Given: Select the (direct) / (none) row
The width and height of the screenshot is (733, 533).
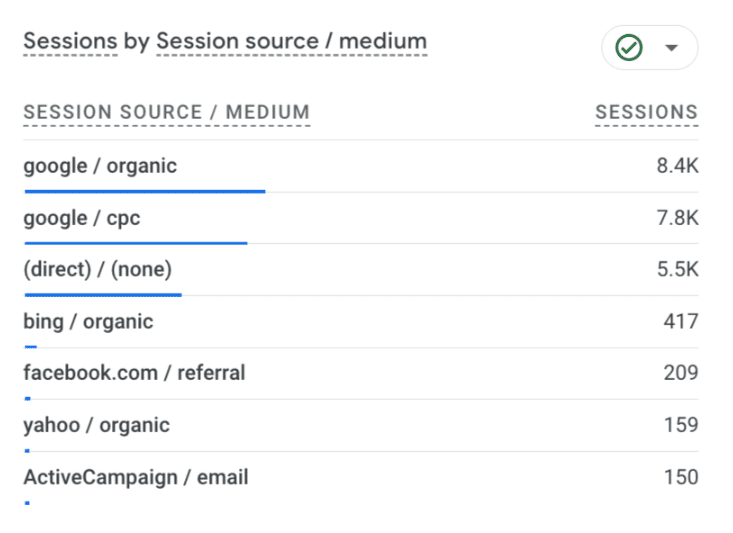Looking at the screenshot, I should tap(361, 270).
